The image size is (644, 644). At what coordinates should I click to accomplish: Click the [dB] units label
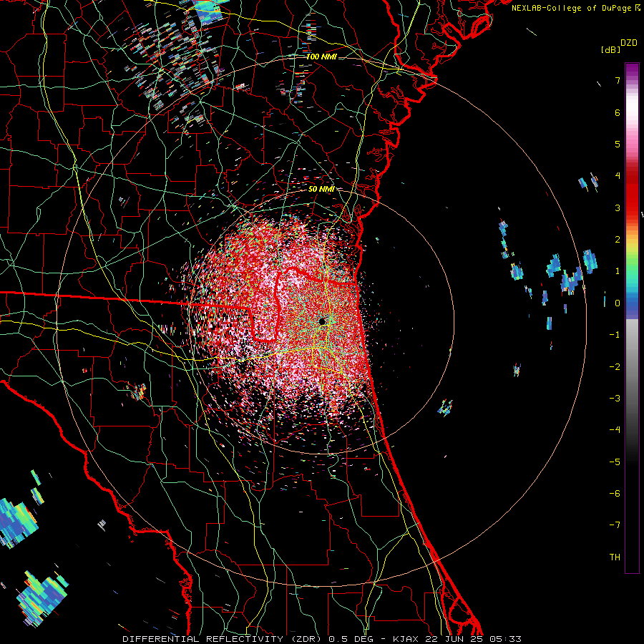click(611, 50)
